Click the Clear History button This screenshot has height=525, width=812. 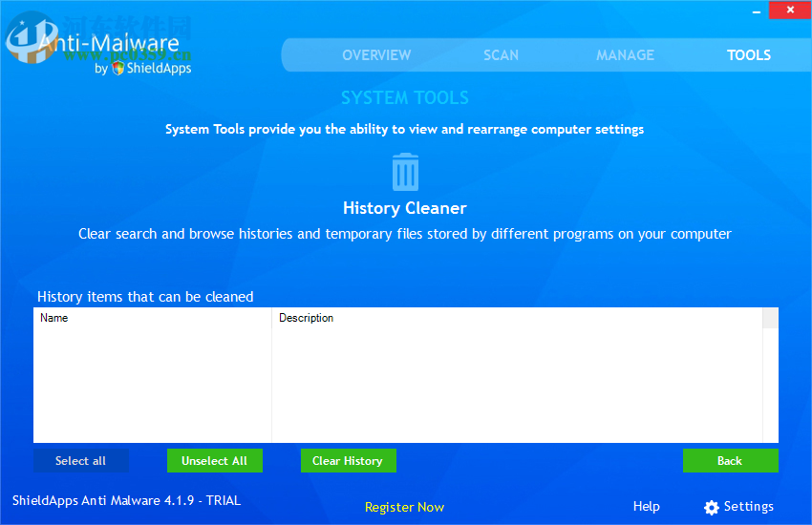(x=348, y=460)
